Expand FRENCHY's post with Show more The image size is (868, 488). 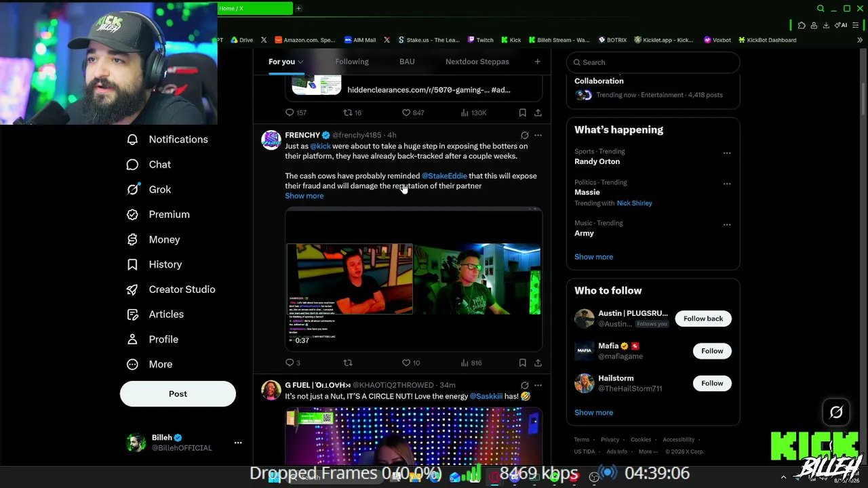[304, 196]
